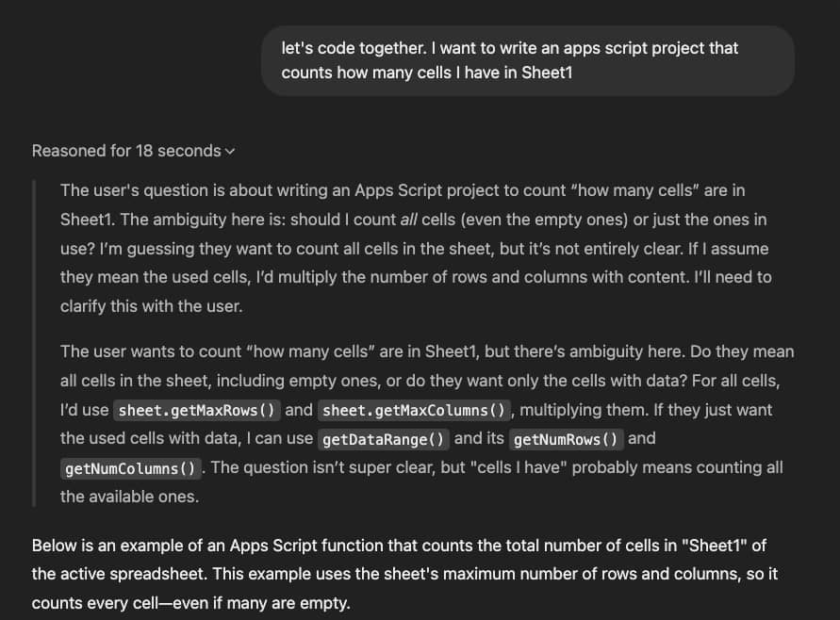Click the user's message bubble
840x620 pixels.
tap(527, 60)
